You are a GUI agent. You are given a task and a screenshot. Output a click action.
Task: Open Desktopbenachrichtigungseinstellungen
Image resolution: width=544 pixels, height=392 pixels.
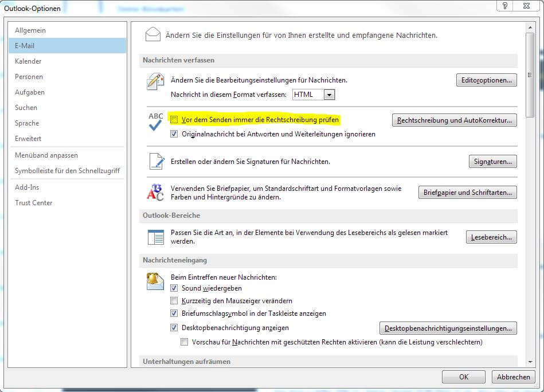pyautogui.click(x=448, y=328)
